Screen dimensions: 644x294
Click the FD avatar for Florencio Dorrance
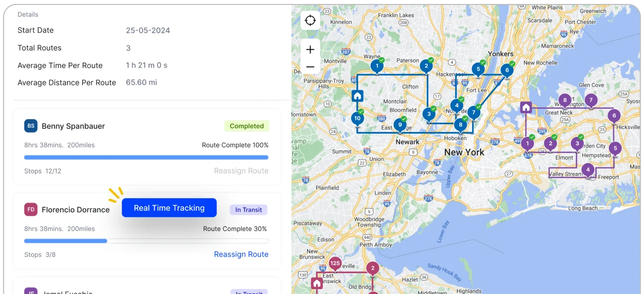[x=31, y=210]
